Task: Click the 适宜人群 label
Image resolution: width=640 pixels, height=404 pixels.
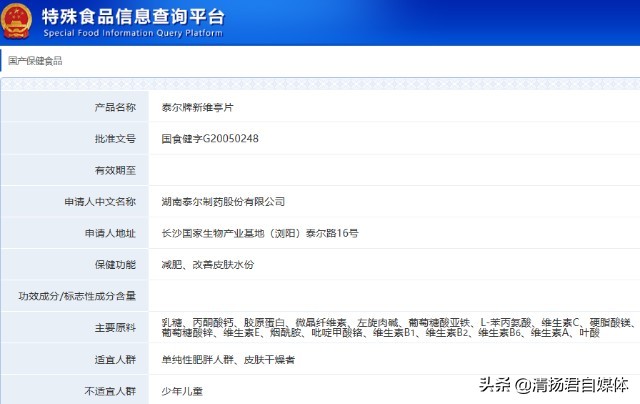Action: (115, 360)
